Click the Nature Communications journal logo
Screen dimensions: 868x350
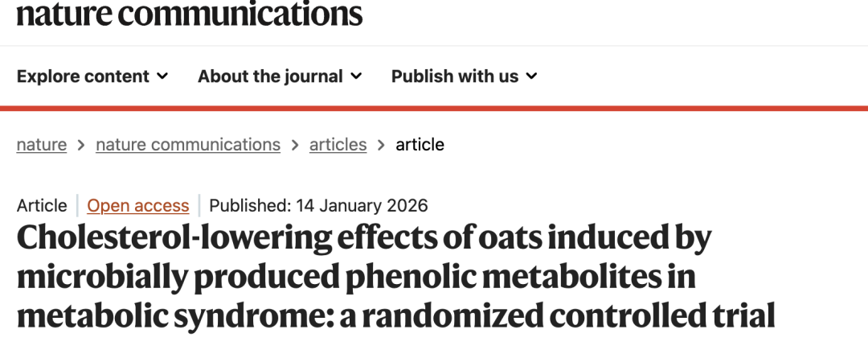pyautogui.click(x=189, y=14)
